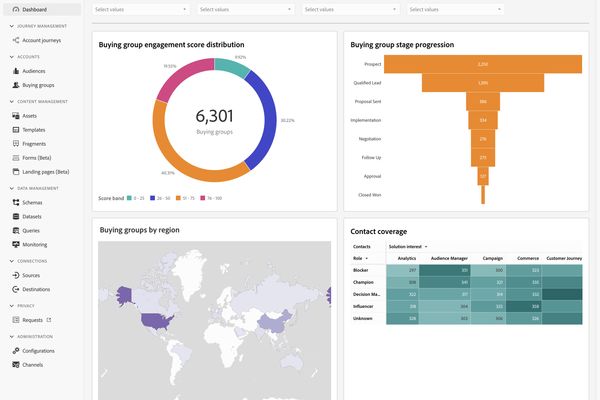The height and width of the screenshot is (400, 600).
Task: Open the Fragments link
Action: (x=34, y=144)
